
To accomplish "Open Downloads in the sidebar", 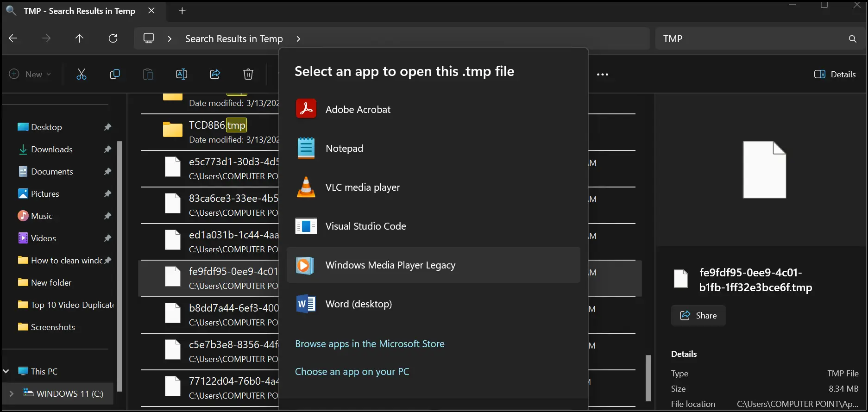I will 51,149.
